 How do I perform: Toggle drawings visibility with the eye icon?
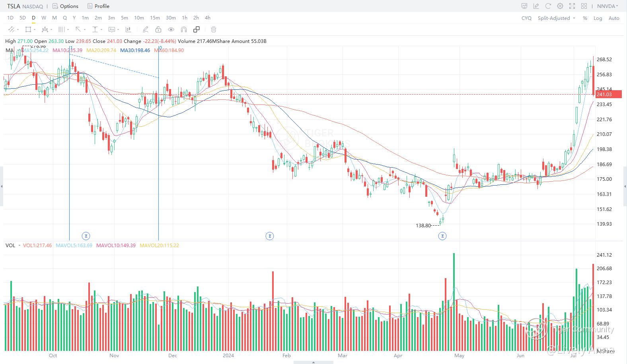[171, 29]
